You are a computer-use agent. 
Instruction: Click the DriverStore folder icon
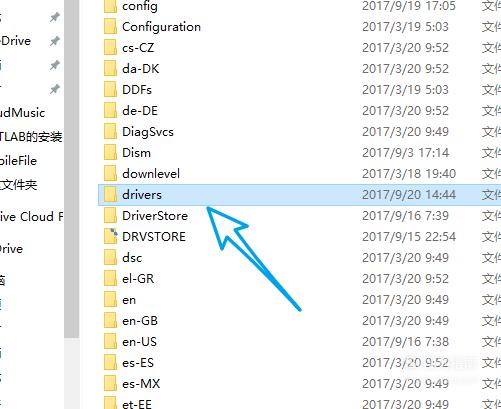[x=110, y=215]
